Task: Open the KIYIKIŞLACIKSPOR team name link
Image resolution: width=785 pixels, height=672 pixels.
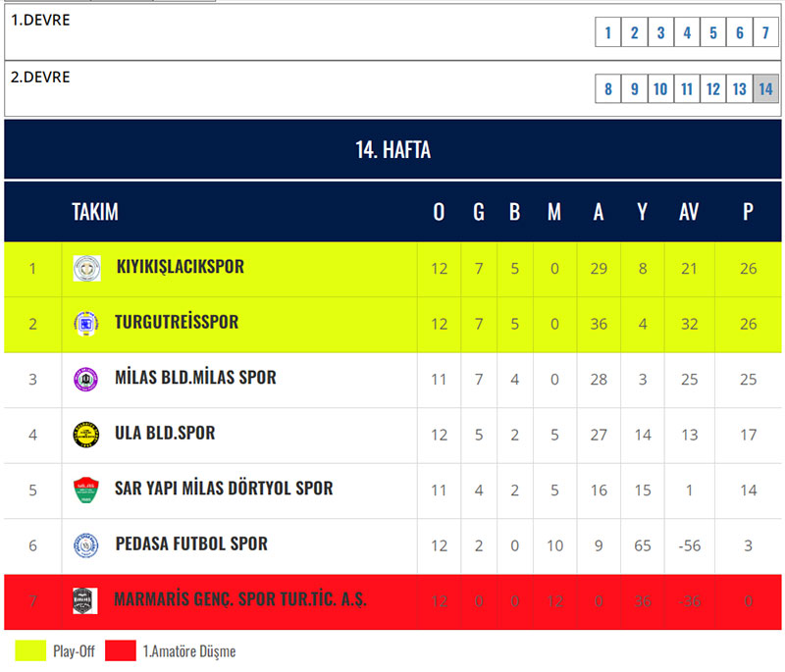Action: 180,267
